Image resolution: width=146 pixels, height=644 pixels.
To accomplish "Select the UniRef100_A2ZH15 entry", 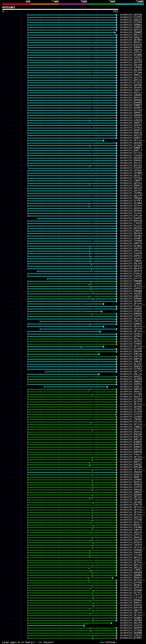I will click(131, 60).
